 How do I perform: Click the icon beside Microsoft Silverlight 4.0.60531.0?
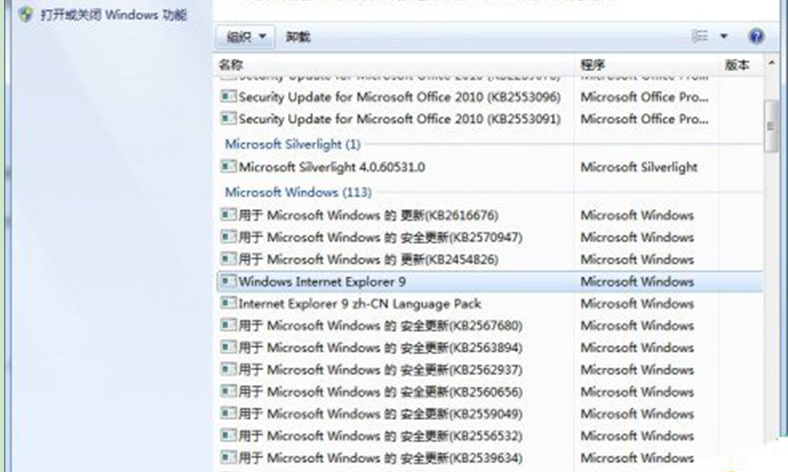228,167
